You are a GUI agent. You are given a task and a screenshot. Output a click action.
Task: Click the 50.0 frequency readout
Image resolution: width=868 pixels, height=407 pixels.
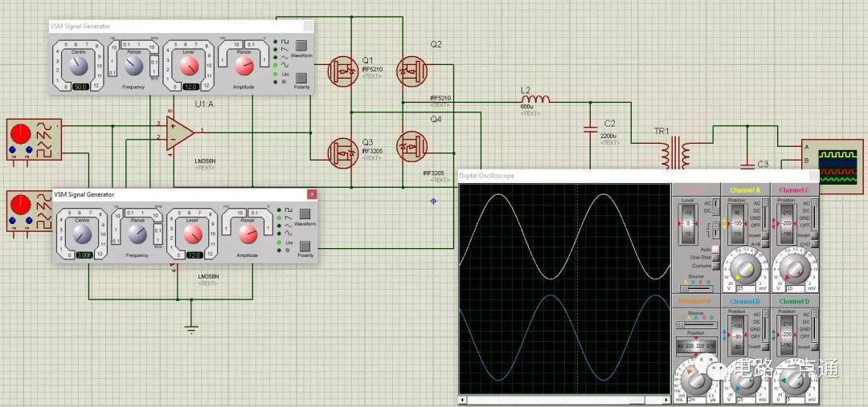(x=81, y=88)
